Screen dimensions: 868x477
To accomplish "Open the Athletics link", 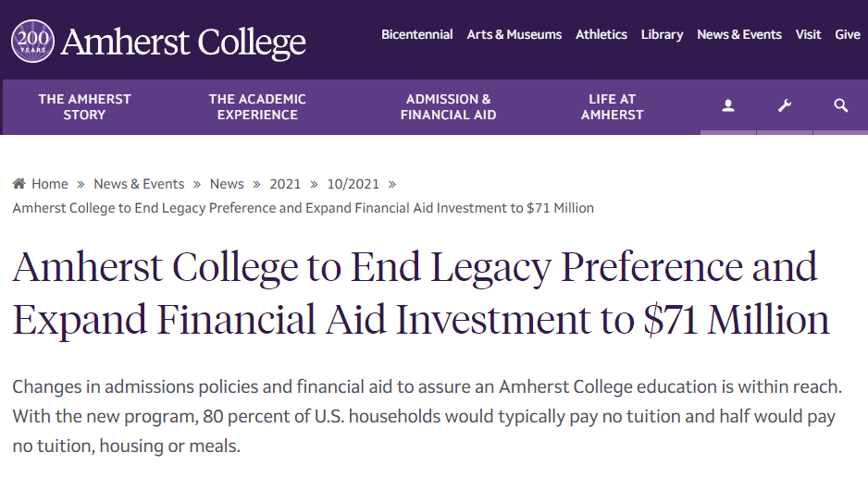I will [x=601, y=34].
